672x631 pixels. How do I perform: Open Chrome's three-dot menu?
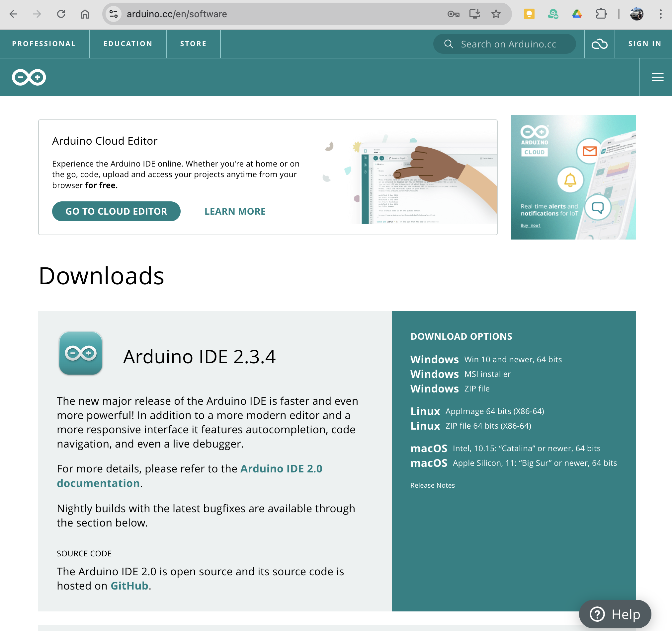[660, 14]
